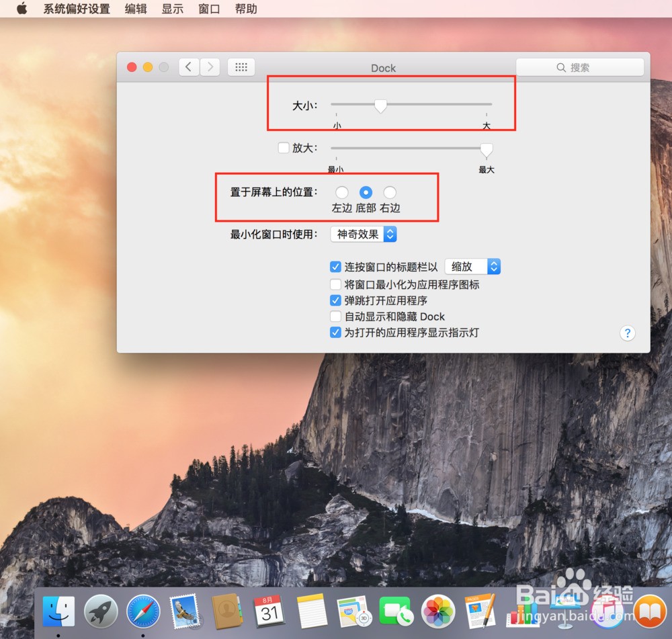
Task: Open Finder from the Dock
Action: (x=58, y=611)
